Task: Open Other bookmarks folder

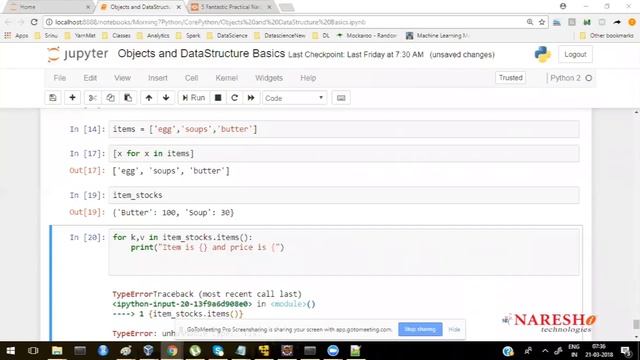Action: [x=607, y=36]
